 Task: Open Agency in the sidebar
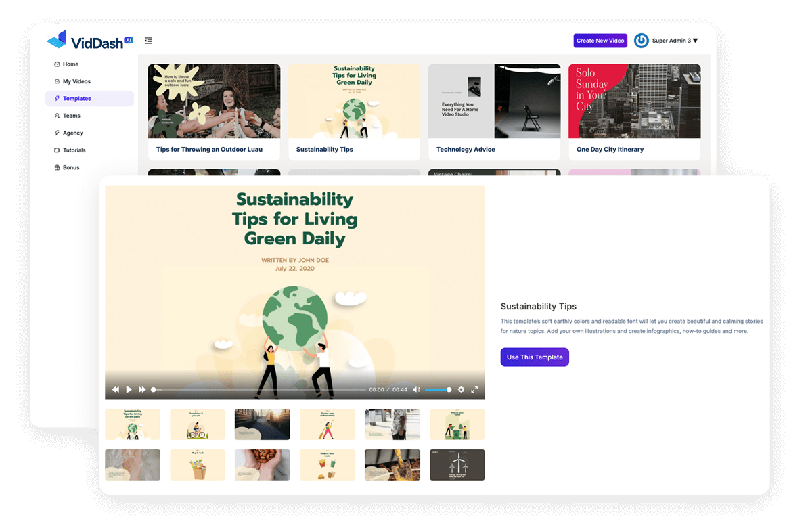tap(89, 133)
